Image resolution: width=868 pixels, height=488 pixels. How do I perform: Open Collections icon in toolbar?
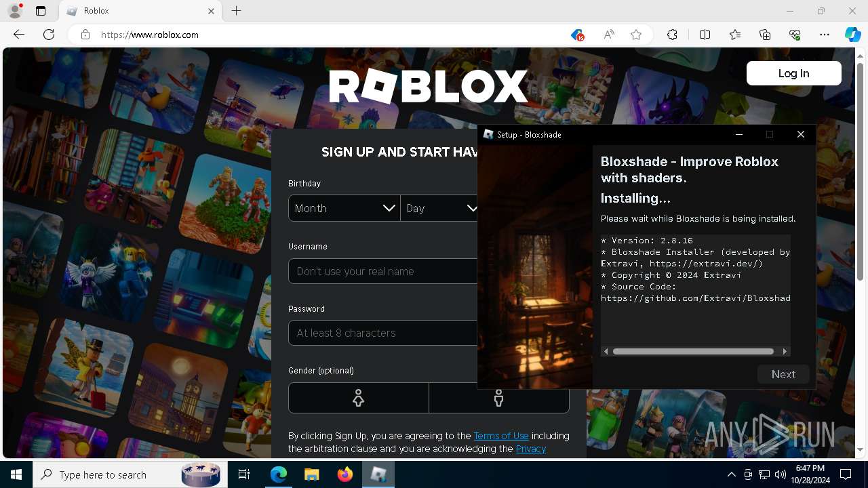click(765, 35)
